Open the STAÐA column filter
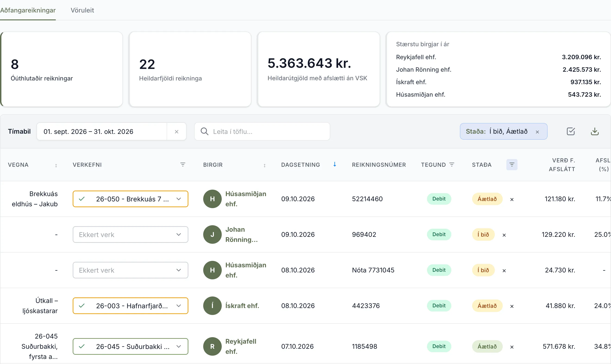 tap(512, 165)
